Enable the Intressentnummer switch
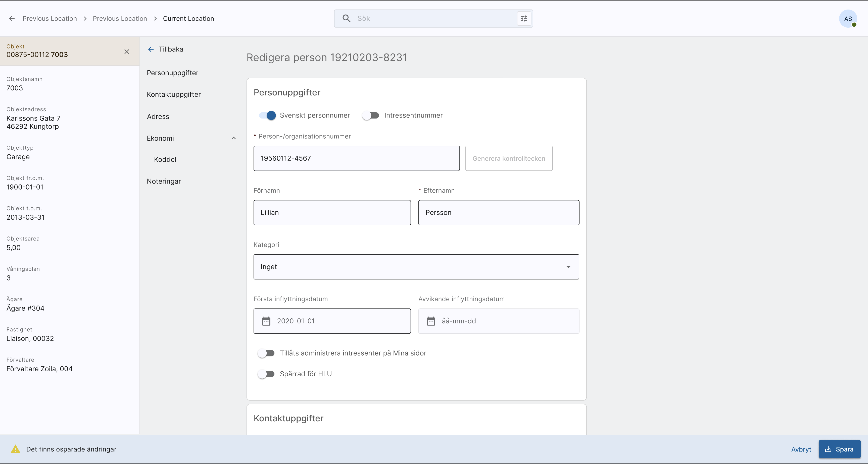 (370, 115)
